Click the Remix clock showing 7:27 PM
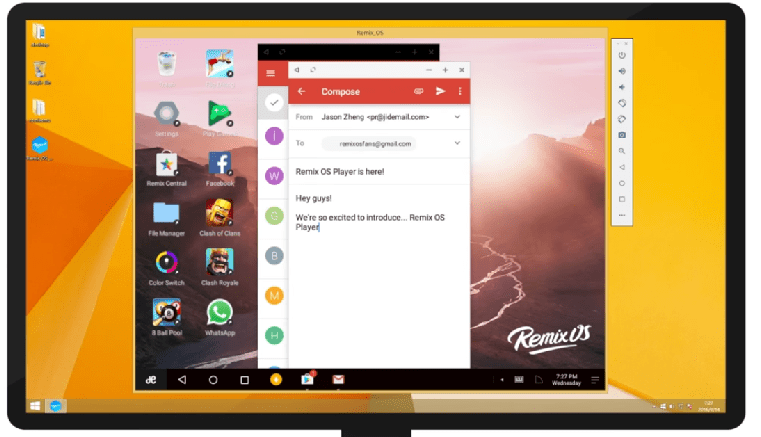 [566, 380]
